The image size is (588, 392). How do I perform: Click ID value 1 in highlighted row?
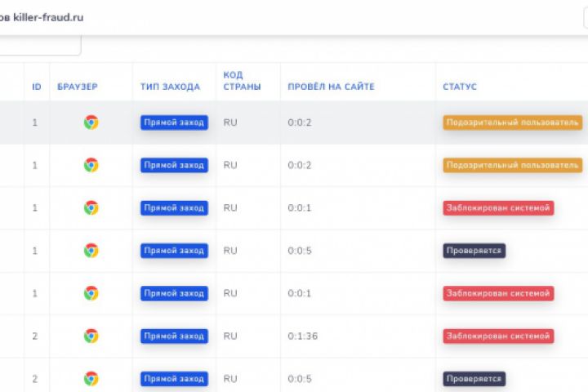[35, 122]
